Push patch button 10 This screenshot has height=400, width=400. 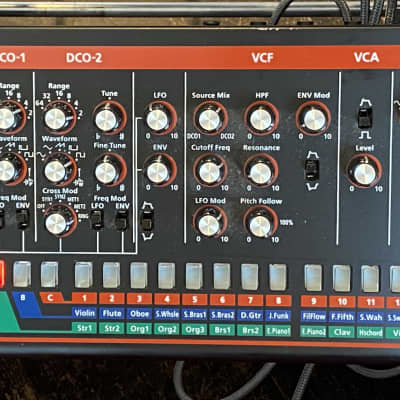(x=342, y=278)
